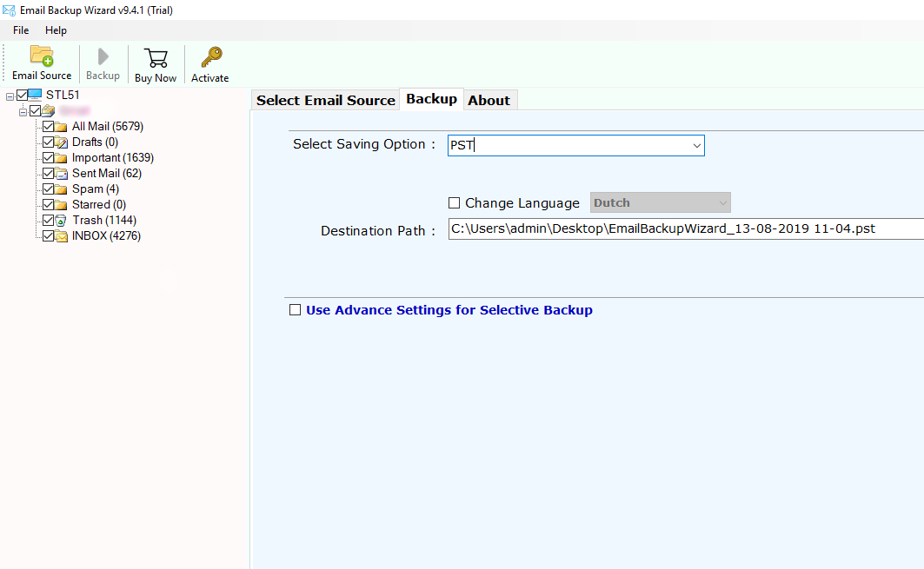Uncheck the Drafts checkbox
Image resolution: width=924 pixels, height=569 pixels.
(x=49, y=142)
